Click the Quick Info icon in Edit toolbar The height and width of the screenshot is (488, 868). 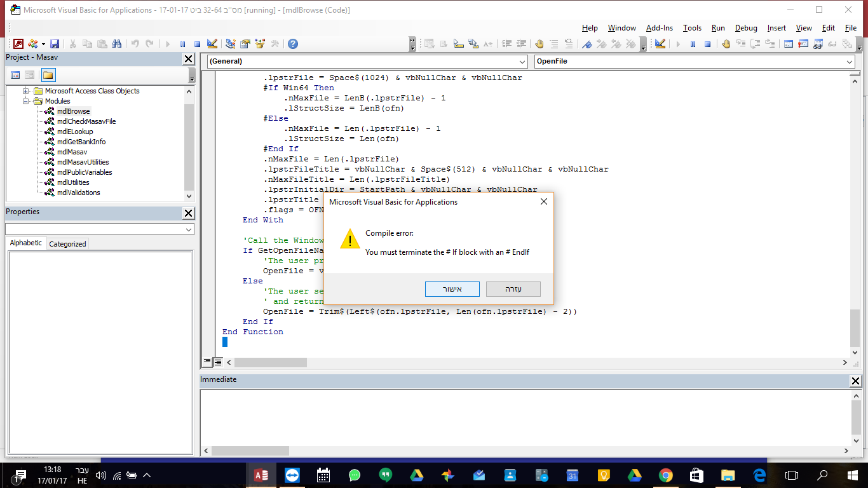click(x=458, y=44)
